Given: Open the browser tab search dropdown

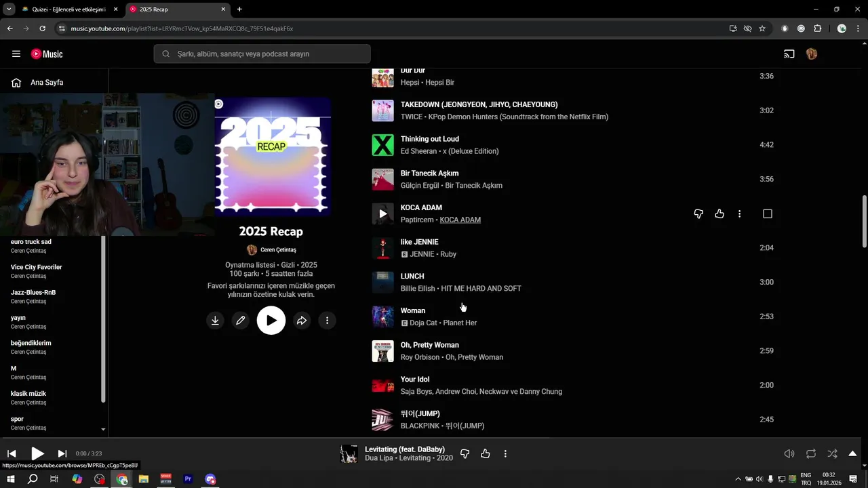Looking at the screenshot, I should (x=9, y=9).
